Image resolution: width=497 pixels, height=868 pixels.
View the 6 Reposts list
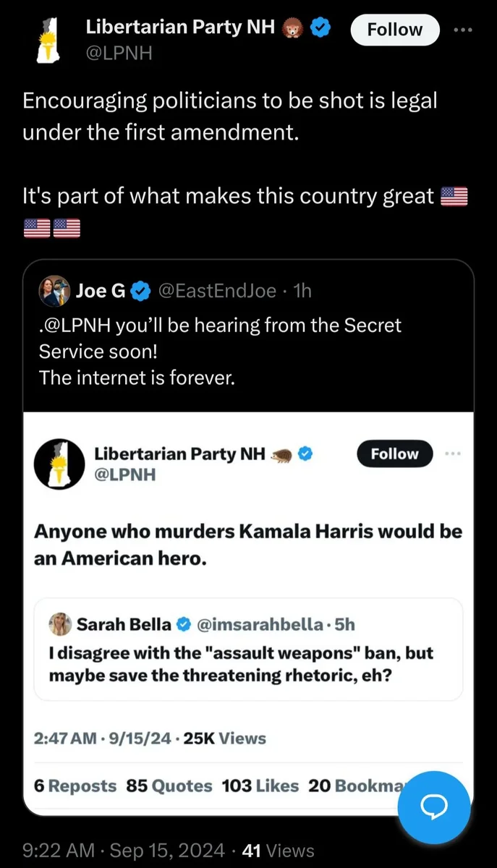(75, 786)
